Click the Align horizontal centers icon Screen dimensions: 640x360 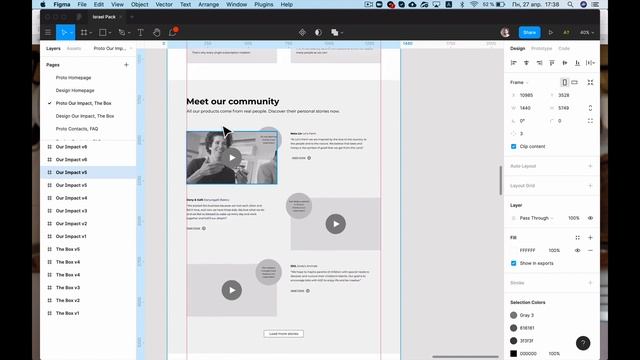click(527, 63)
